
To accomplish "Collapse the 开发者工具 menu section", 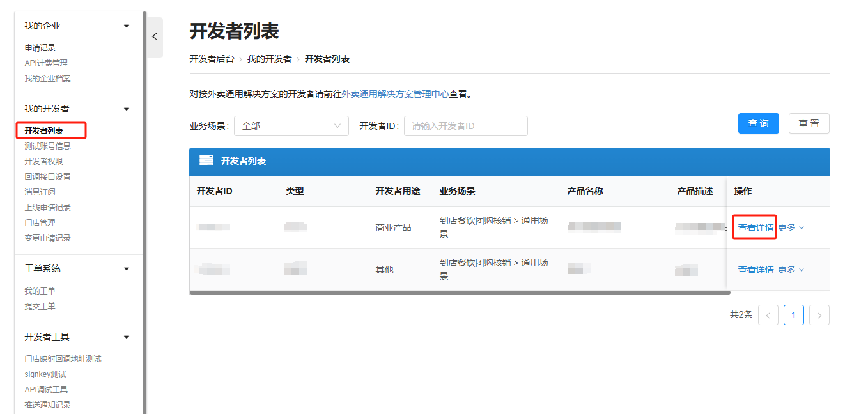I will 126,337.
